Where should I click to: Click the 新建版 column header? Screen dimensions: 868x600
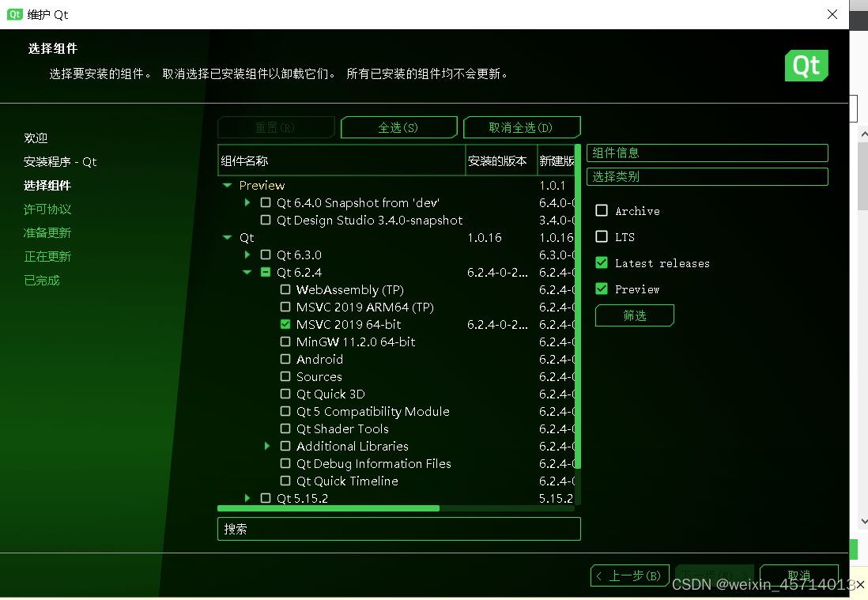[x=556, y=160]
